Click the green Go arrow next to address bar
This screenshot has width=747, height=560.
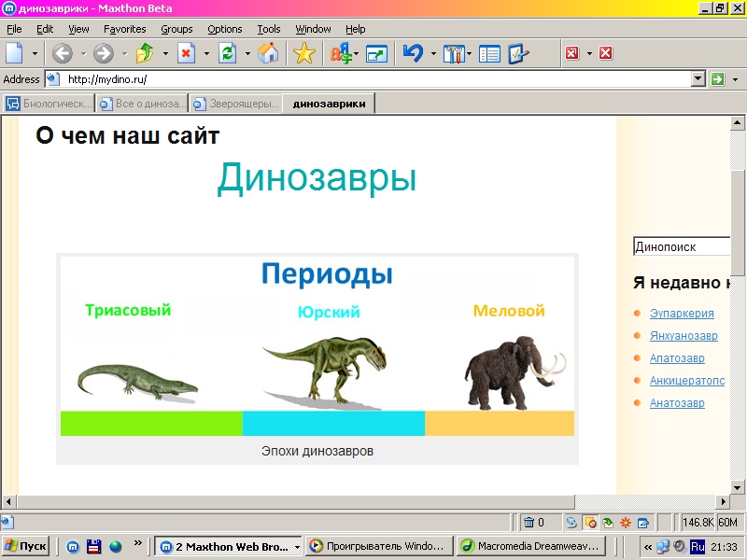(x=717, y=79)
